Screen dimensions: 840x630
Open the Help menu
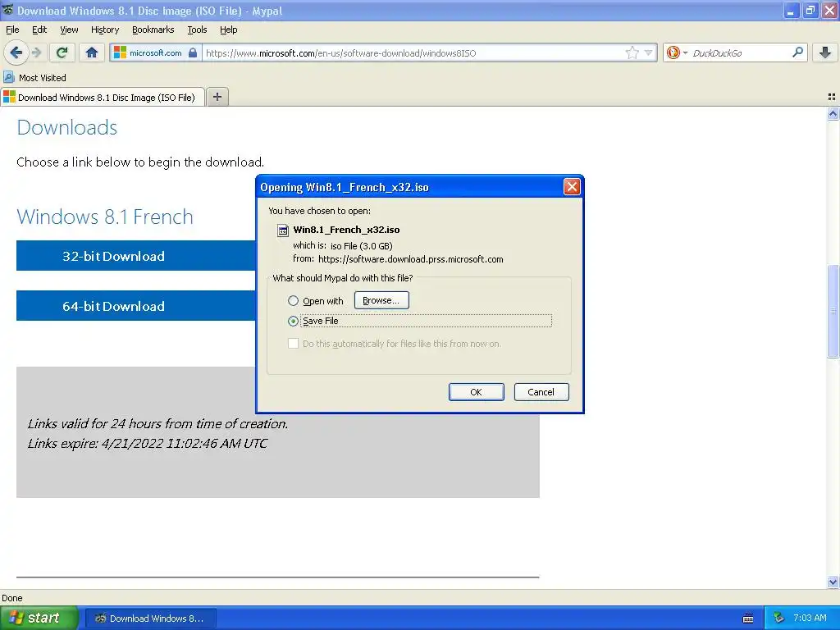point(228,30)
